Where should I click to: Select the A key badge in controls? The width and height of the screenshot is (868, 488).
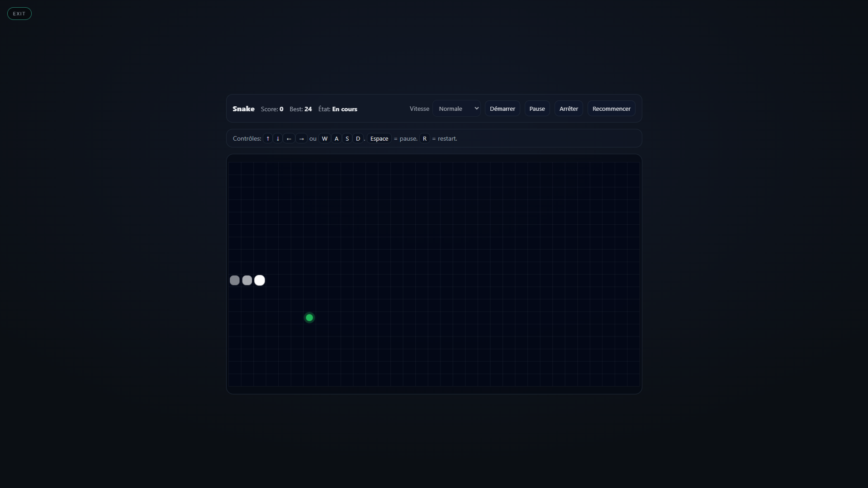tap(336, 138)
